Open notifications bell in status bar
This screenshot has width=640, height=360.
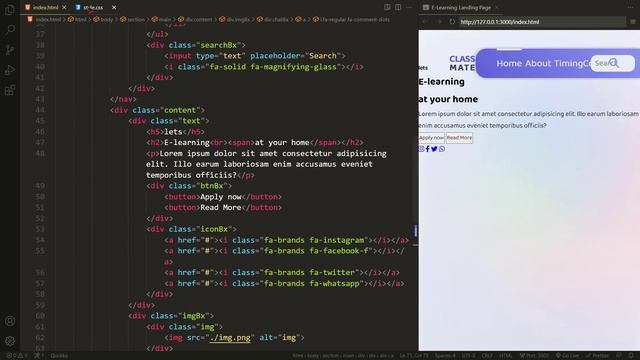tap(631, 356)
